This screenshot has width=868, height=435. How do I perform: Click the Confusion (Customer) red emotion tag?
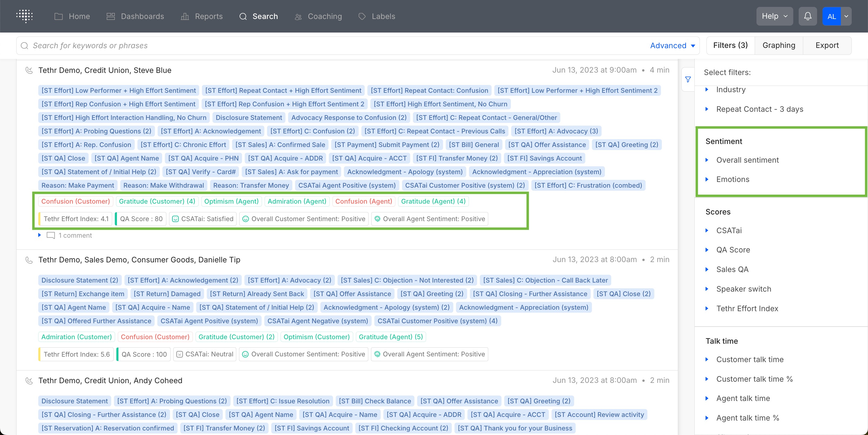(x=75, y=201)
